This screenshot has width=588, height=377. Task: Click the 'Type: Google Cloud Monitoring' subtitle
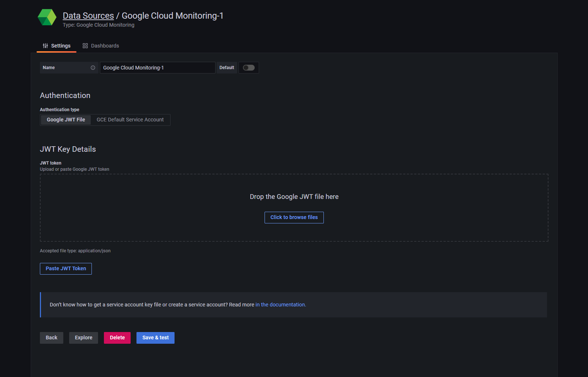tap(99, 25)
